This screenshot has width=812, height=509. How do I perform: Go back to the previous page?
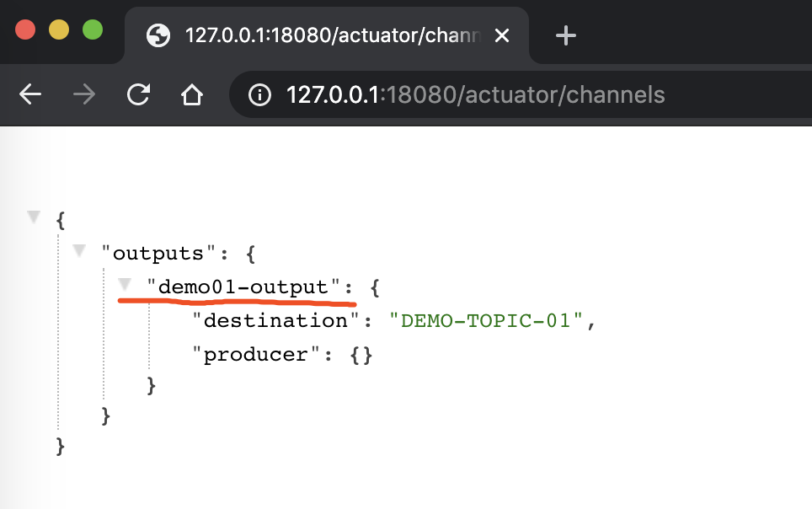[x=30, y=95]
